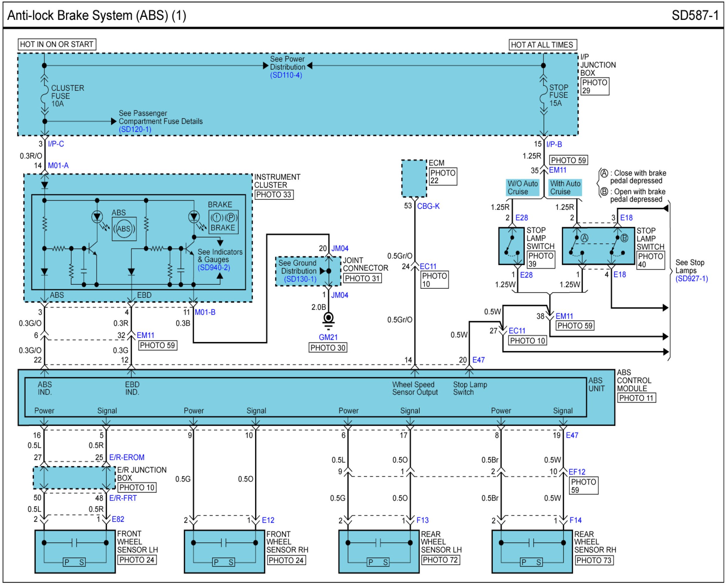Select the EM11 connector label near pin 35

tap(558, 170)
